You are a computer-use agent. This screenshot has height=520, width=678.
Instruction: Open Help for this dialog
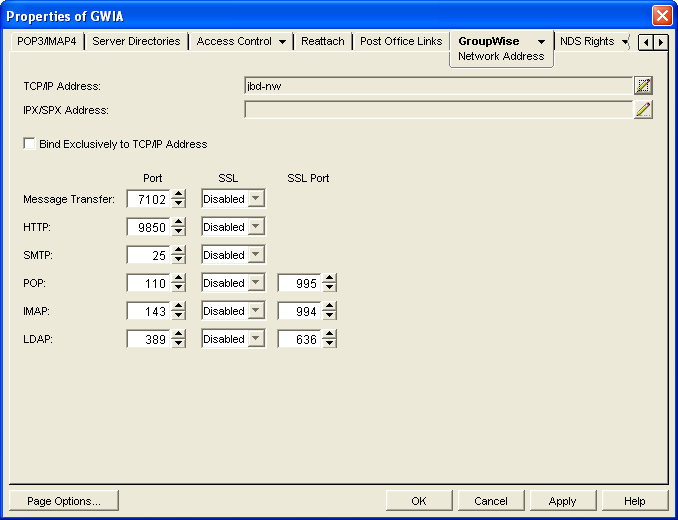[x=634, y=501]
